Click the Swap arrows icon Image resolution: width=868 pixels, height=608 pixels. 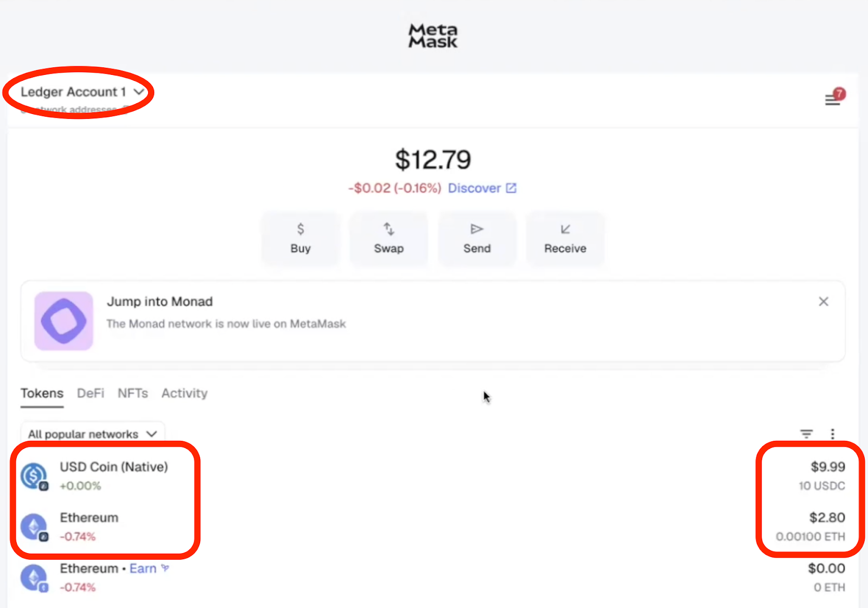[389, 229]
